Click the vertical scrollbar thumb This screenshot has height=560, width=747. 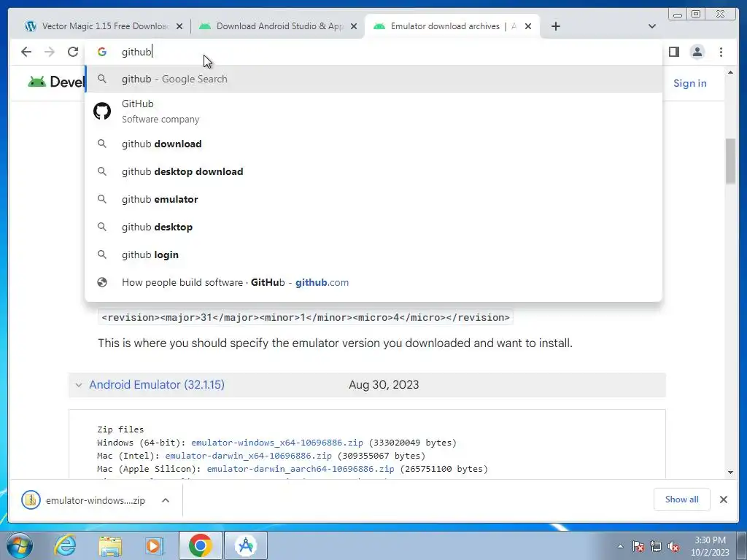click(x=730, y=161)
